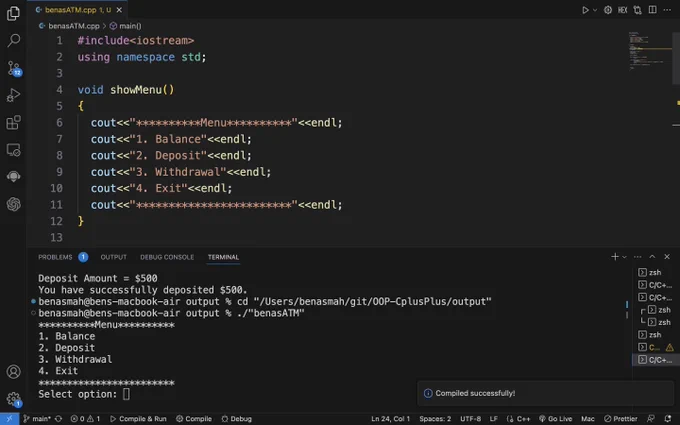Click the Compile status bar button
The width and height of the screenshot is (680, 425).
[194, 419]
